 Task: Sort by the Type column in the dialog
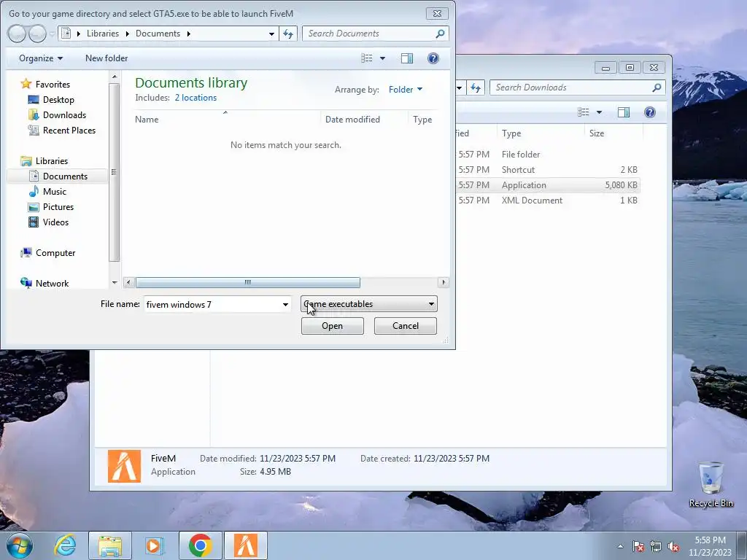(x=422, y=120)
